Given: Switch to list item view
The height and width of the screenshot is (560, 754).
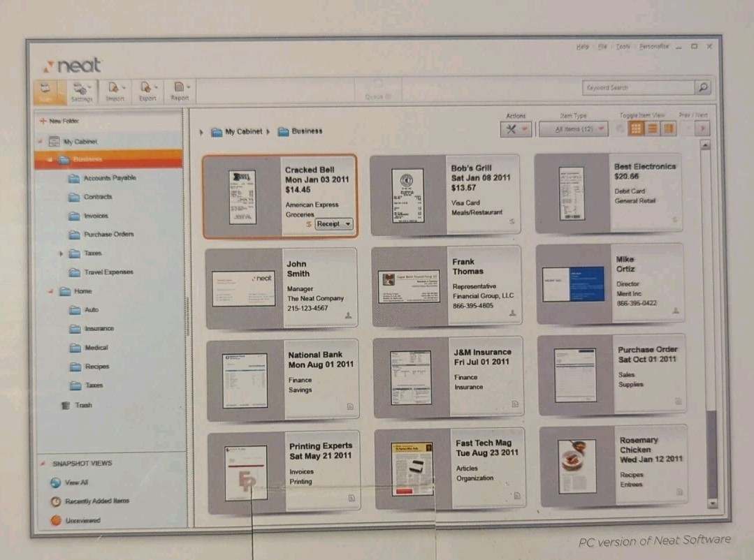Looking at the screenshot, I should (x=652, y=128).
